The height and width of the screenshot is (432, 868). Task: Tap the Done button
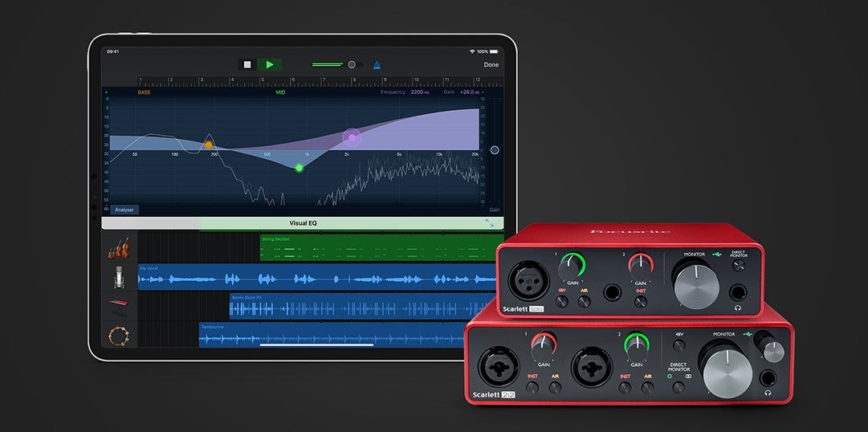491,64
